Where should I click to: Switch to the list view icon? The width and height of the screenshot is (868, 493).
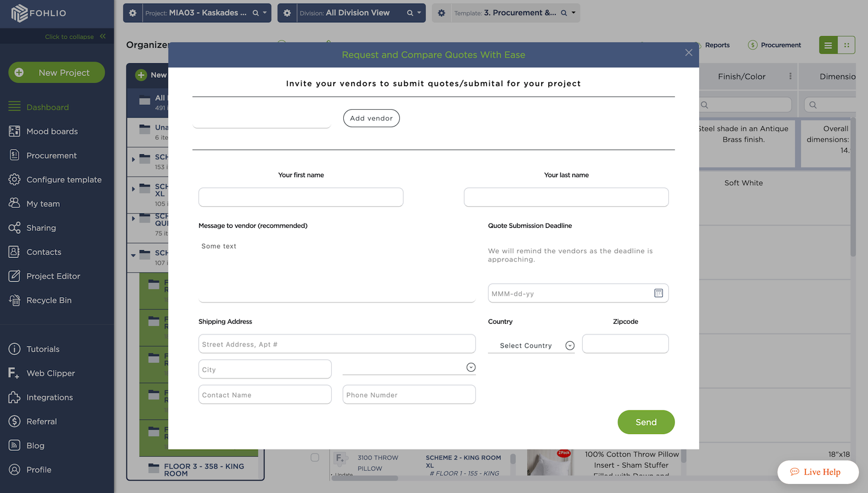[x=828, y=45]
